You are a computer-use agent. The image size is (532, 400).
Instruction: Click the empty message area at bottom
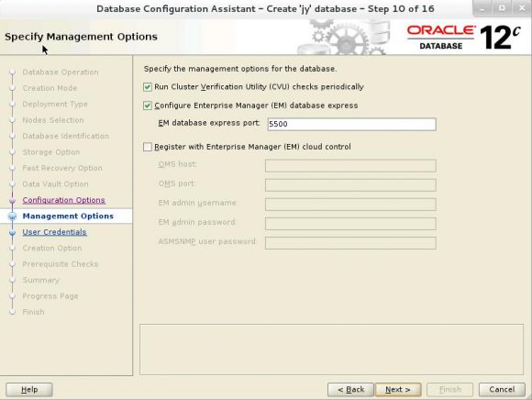click(331, 350)
